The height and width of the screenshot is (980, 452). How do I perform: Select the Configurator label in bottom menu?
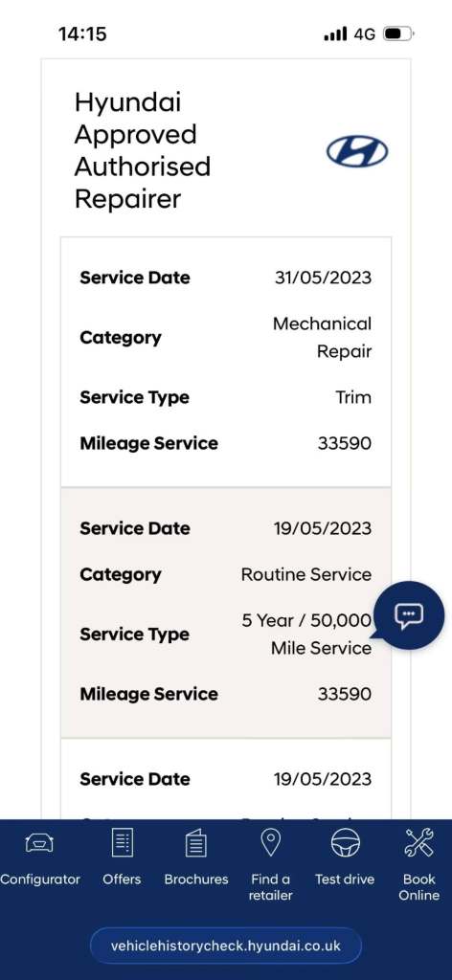(x=40, y=879)
